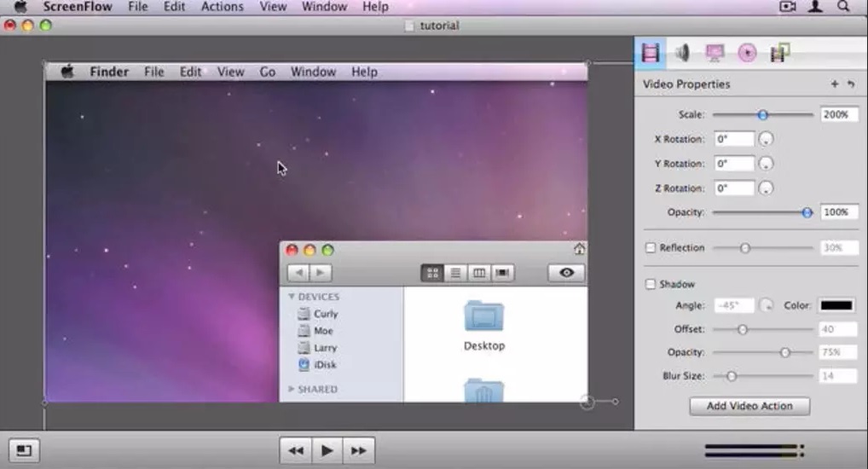Image resolution: width=868 pixels, height=469 pixels.
Task: Click the reset arrow in Video Properties
Action: tap(851, 84)
